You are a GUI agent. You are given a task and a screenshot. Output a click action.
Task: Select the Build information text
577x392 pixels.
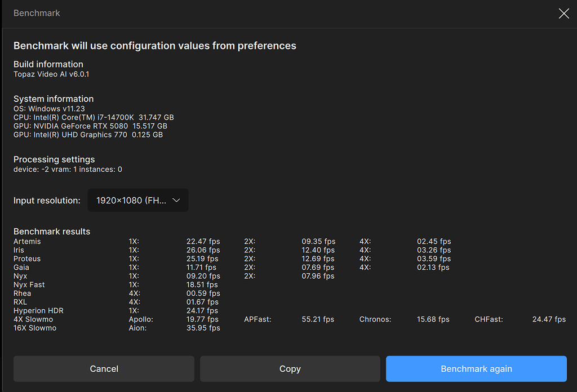pos(48,64)
